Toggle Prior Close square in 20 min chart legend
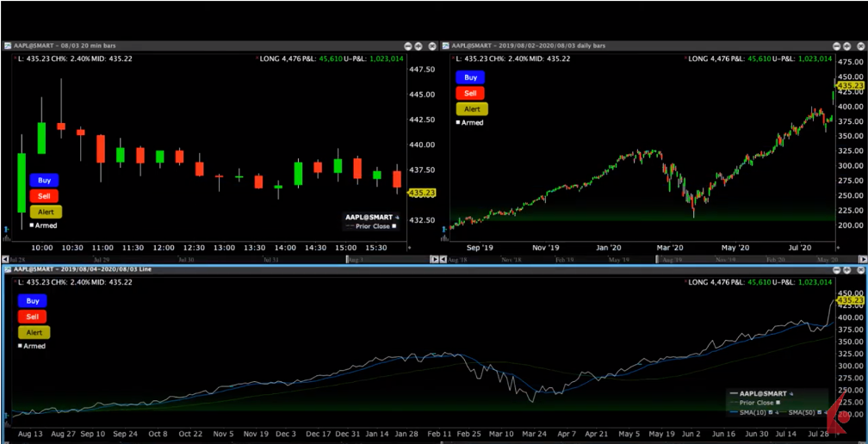Image resolution: width=868 pixels, height=444 pixels. coord(394,226)
